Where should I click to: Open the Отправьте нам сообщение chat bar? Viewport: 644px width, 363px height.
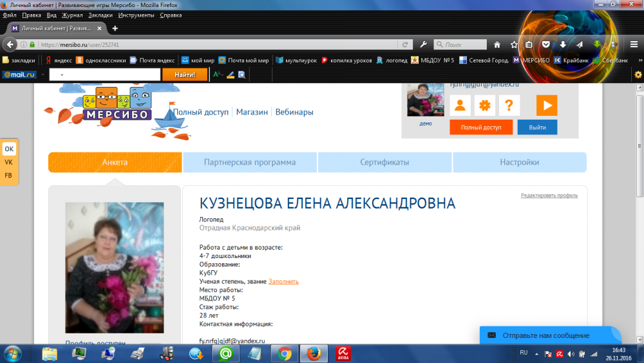551,335
